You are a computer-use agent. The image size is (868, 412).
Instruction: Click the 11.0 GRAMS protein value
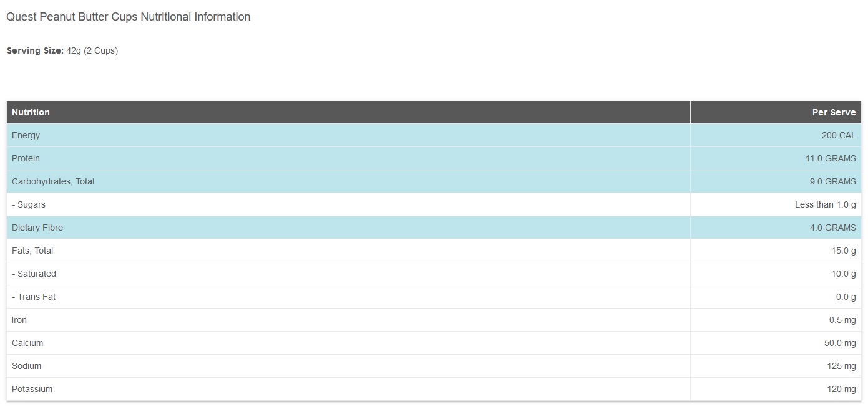click(x=831, y=158)
